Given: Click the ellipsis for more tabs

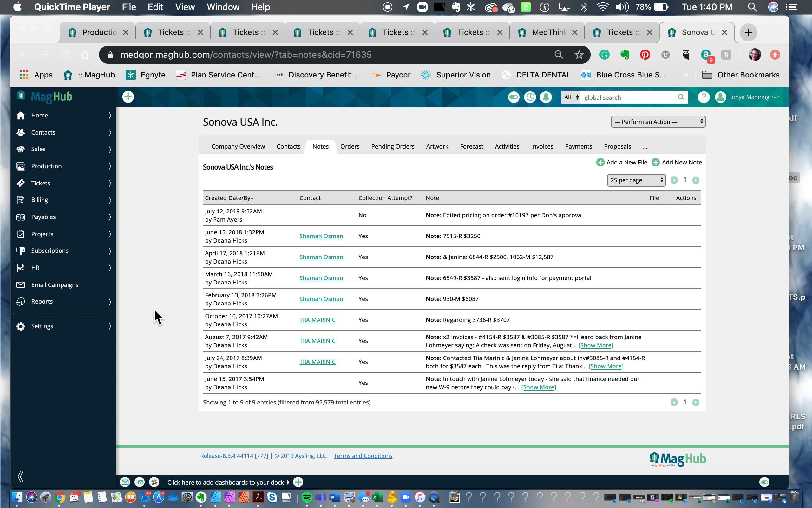Looking at the screenshot, I should tap(645, 147).
